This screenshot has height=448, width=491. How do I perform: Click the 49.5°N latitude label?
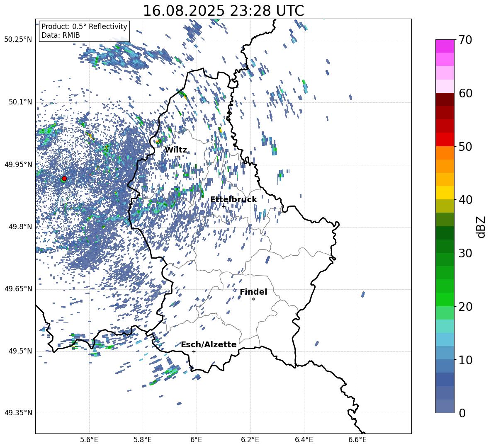pyautogui.click(x=20, y=351)
